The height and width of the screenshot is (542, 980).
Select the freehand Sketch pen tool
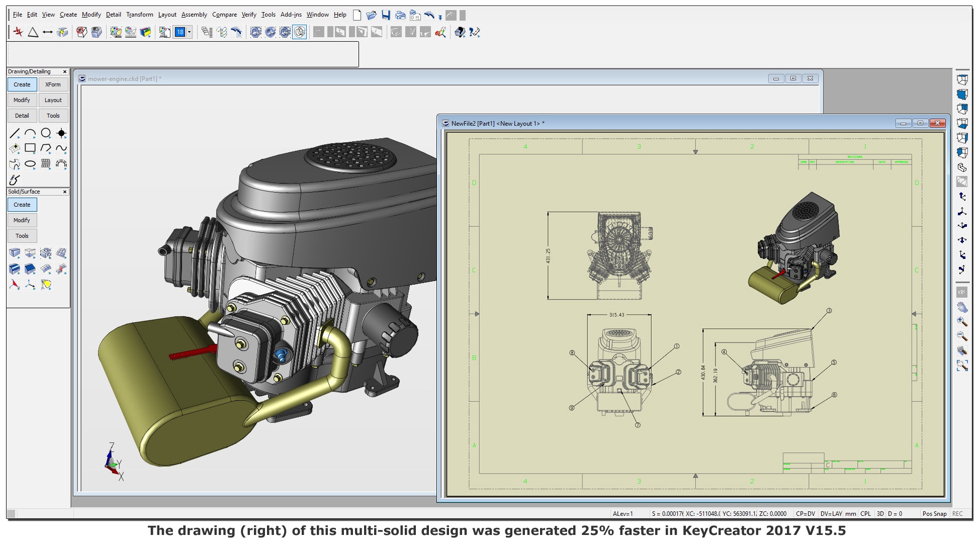(x=15, y=179)
